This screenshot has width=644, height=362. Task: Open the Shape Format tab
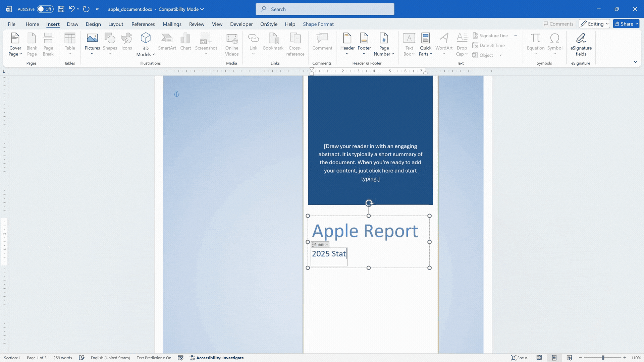point(318,24)
